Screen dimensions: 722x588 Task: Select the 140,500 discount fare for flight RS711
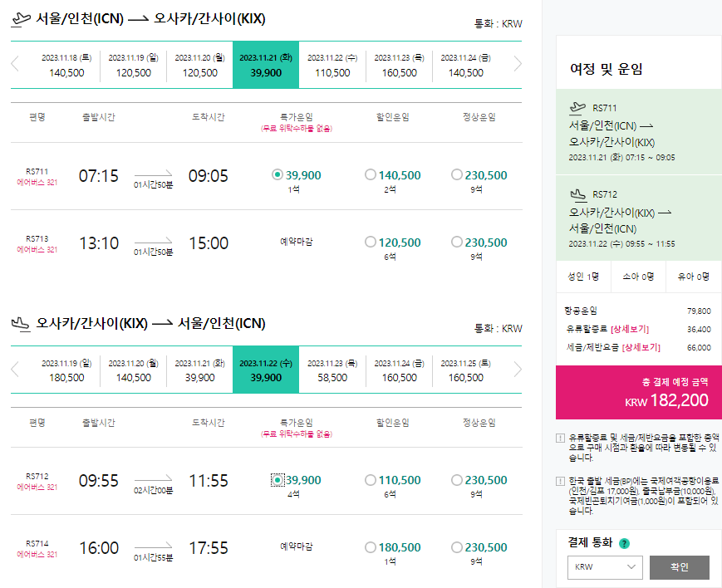point(370,174)
